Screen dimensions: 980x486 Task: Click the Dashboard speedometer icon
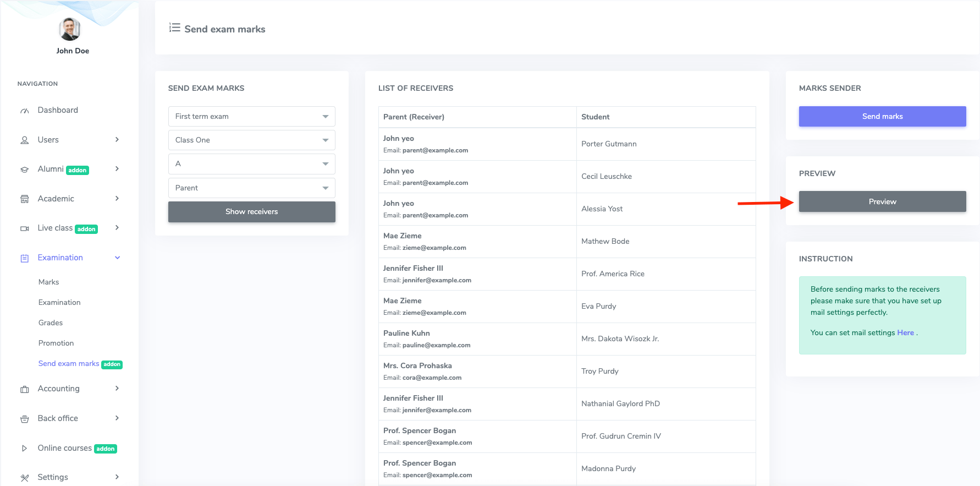coord(25,111)
